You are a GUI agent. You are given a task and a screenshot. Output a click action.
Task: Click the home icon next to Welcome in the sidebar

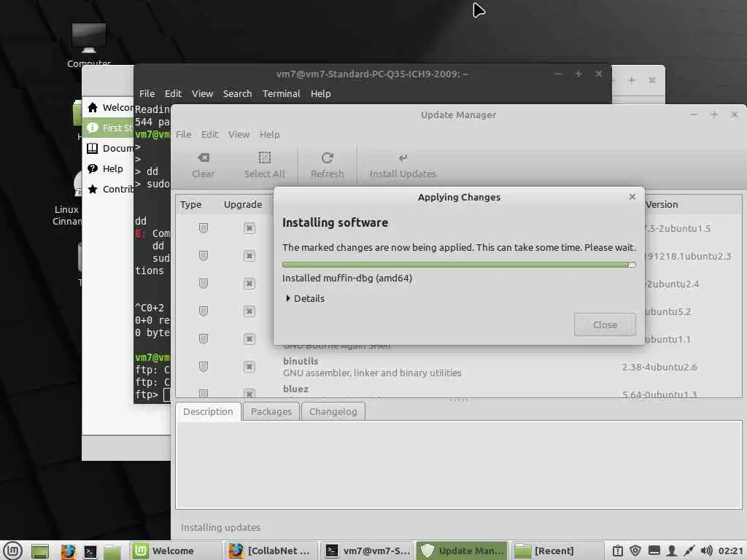93,108
